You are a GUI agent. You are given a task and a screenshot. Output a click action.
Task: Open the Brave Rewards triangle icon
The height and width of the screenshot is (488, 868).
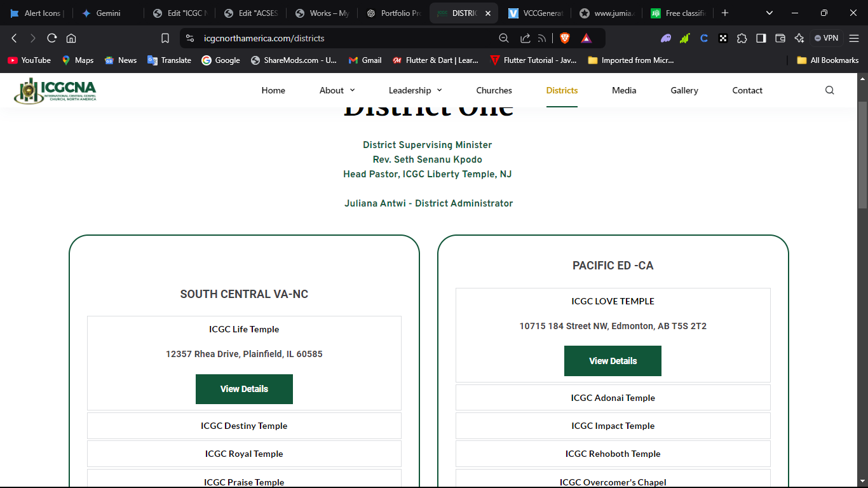click(x=586, y=38)
